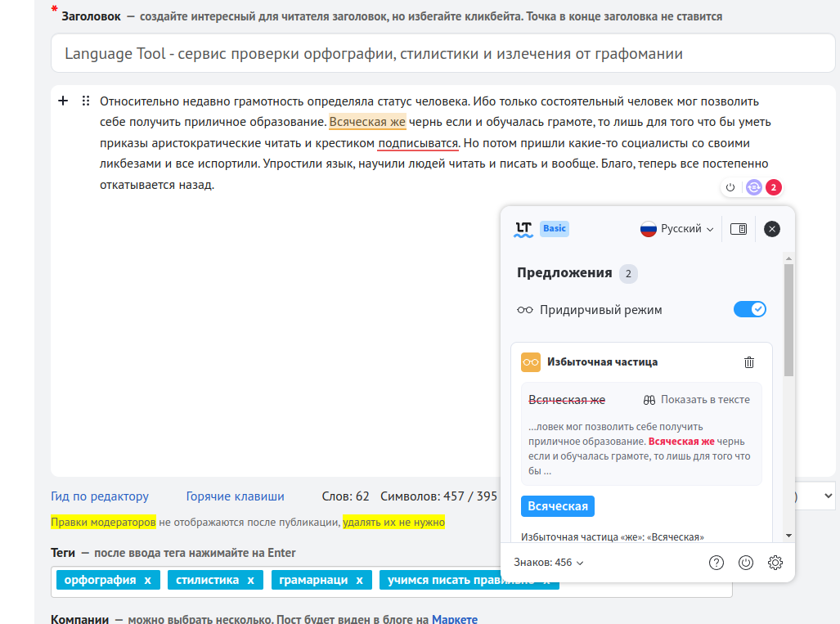Click power icon in LanguageTool panel footer

[745, 563]
